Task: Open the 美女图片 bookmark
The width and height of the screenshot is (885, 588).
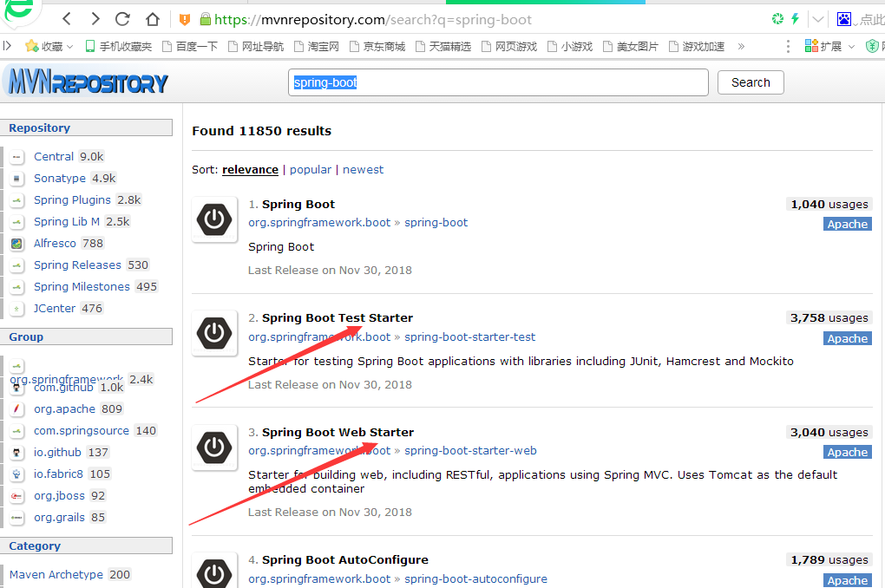Action: pyautogui.click(x=631, y=46)
